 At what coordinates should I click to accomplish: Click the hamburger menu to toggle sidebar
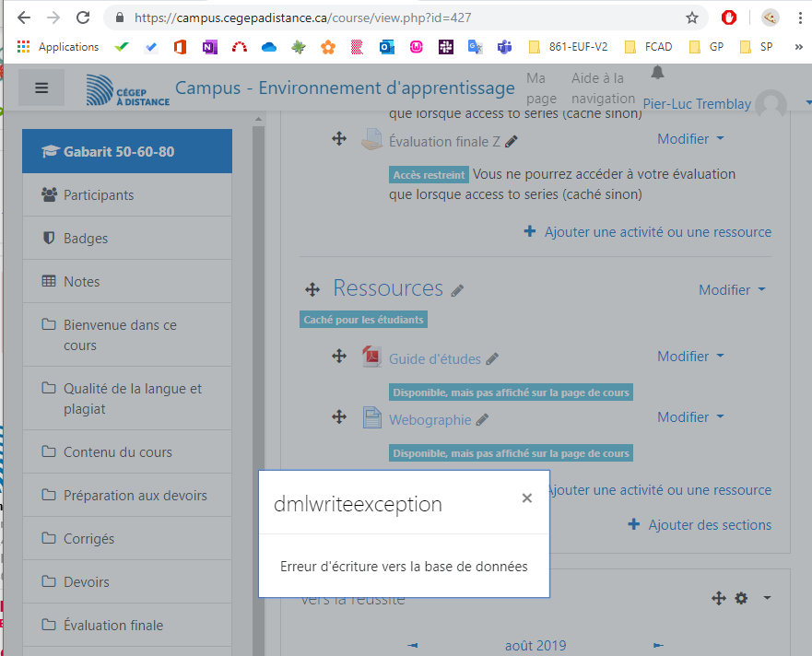tap(41, 88)
